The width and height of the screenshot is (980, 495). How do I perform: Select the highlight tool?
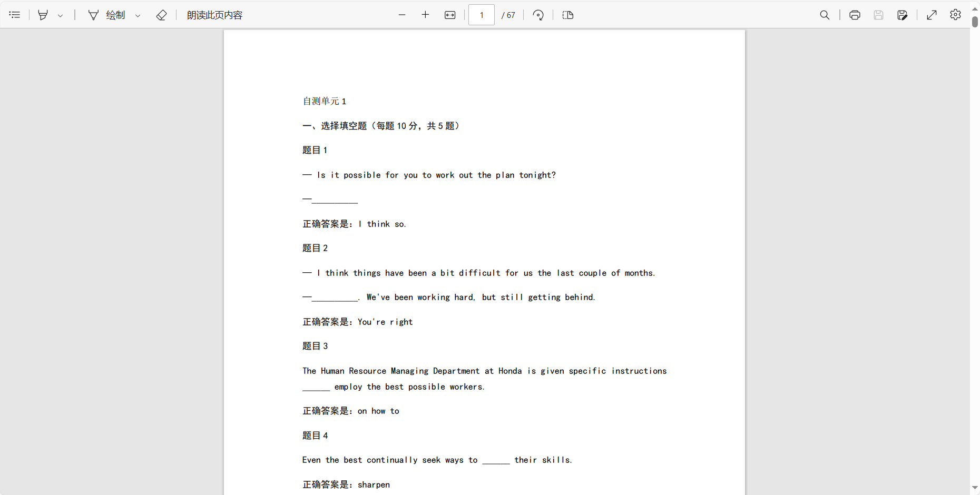click(43, 15)
